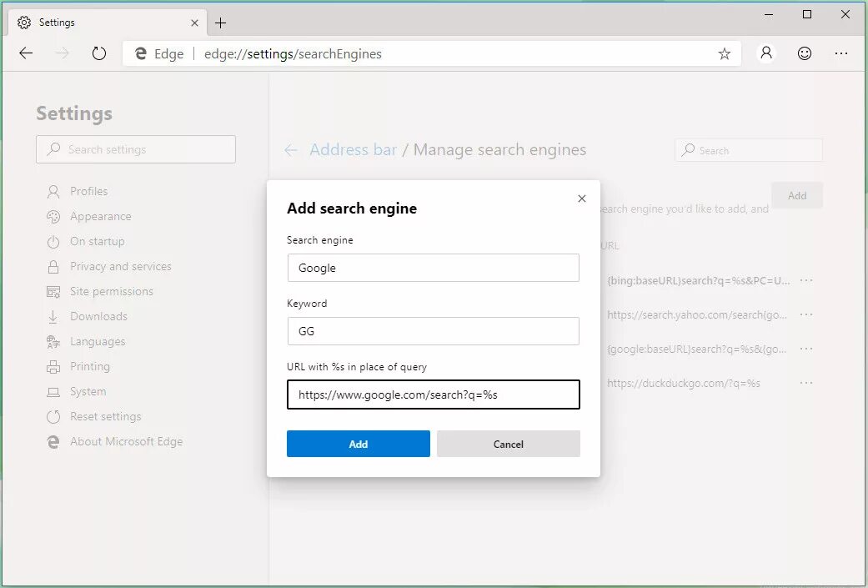Open more options for the Bing row
Screen dimensions: 868x588
[806, 280]
